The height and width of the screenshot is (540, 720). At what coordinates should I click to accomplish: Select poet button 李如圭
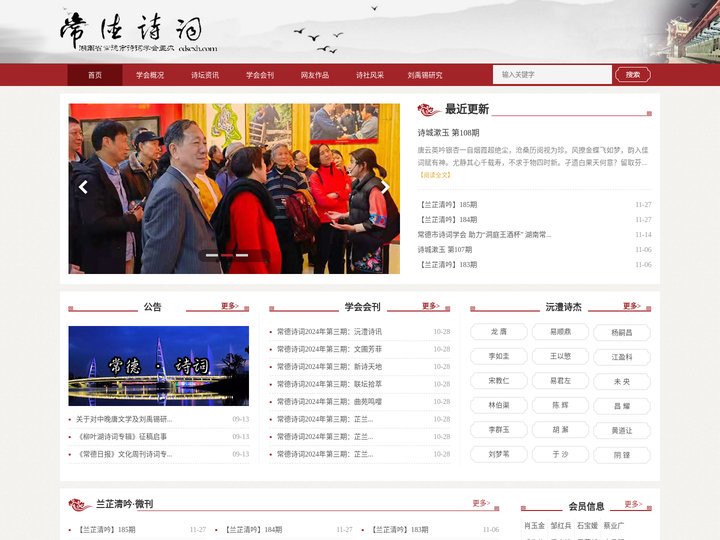499,356
